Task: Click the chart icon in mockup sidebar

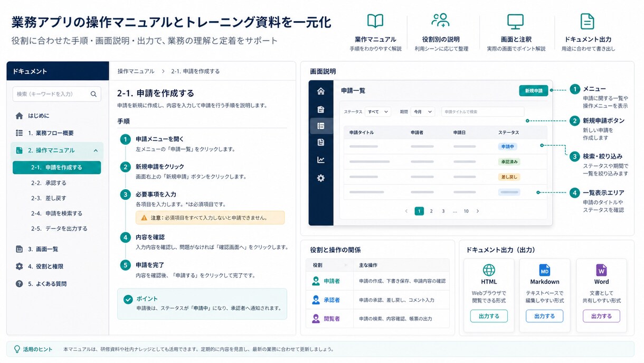Action: [x=320, y=160]
